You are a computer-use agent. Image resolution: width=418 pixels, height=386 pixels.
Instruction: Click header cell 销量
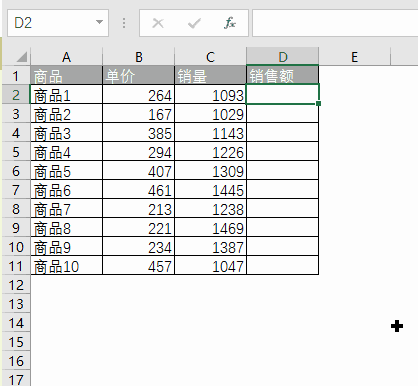[210, 75]
